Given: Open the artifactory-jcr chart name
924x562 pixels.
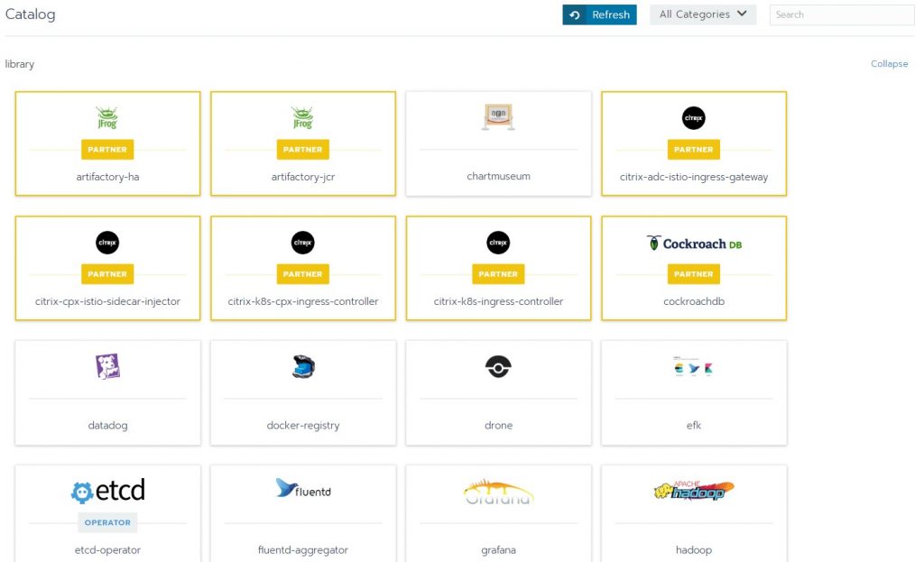Looking at the screenshot, I should tap(303, 177).
